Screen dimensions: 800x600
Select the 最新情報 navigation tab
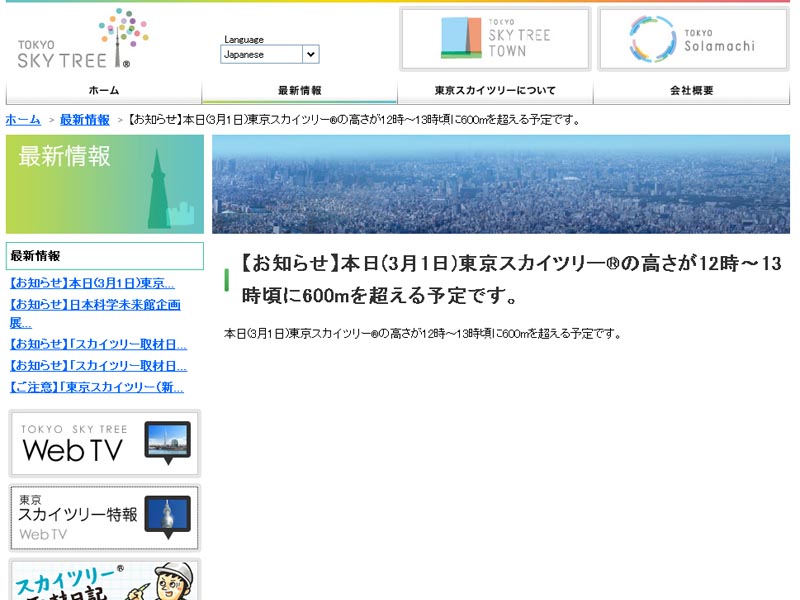(299, 91)
